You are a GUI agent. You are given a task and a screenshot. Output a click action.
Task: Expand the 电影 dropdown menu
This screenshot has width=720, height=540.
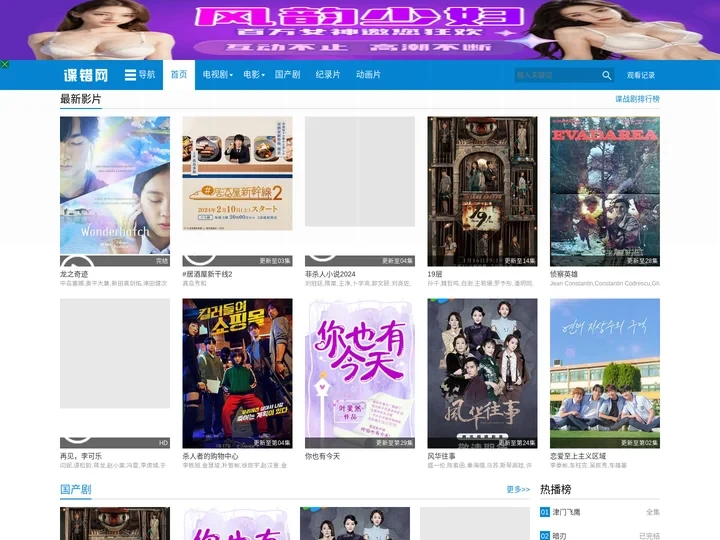point(254,74)
